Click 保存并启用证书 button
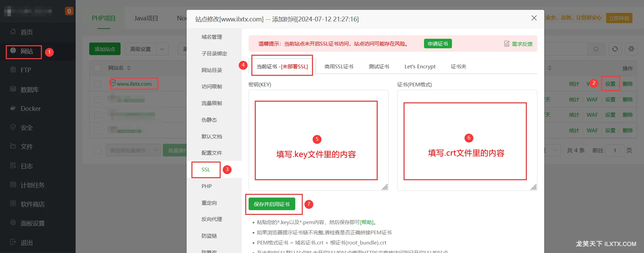Image resolution: width=644 pixels, height=253 pixels. 272,204
